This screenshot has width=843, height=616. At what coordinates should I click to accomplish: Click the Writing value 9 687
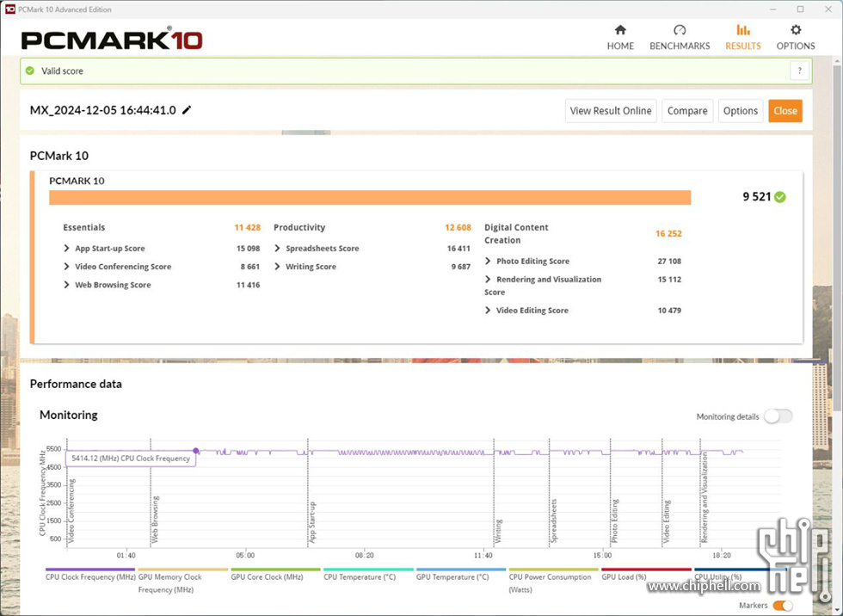click(461, 267)
